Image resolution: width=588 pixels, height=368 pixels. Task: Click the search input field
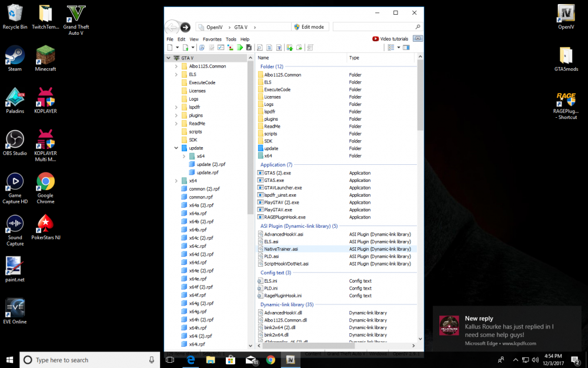(x=377, y=27)
